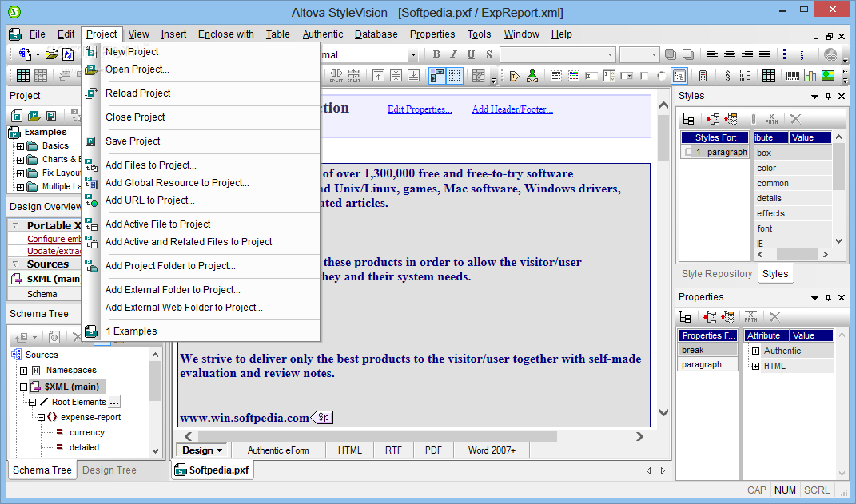856x504 pixels.
Task: Collapse the $XML (main) node in Schema Tree
Action: point(23,387)
